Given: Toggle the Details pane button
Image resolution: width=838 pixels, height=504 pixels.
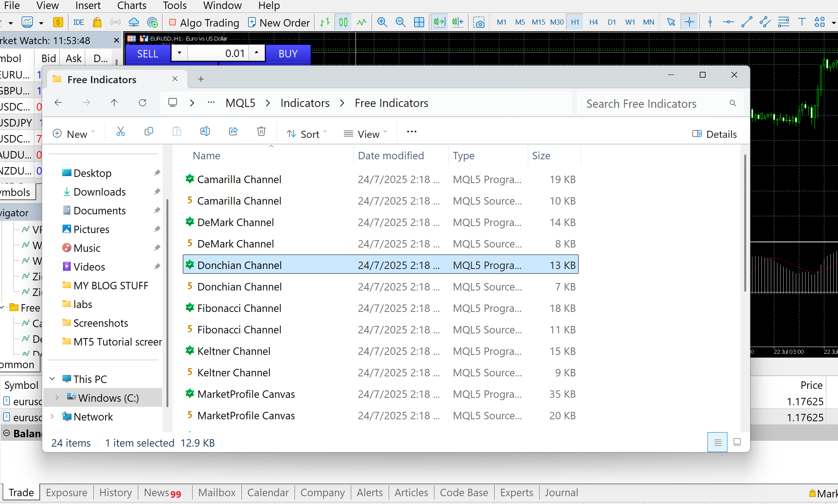Looking at the screenshot, I should point(714,134).
